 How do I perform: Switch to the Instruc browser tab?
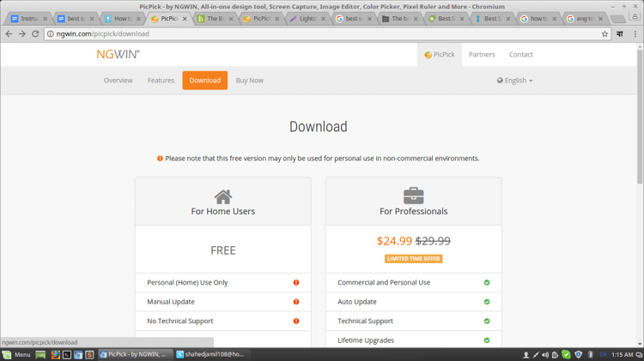click(x=28, y=19)
